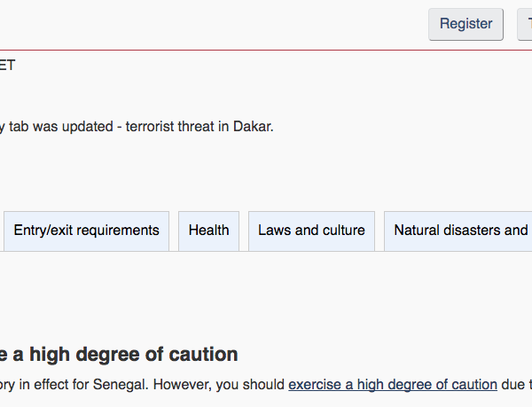Click the high degree of caution heading
This screenshot has width=532, height=407.
pyautogui.click(x=119, y=355)
